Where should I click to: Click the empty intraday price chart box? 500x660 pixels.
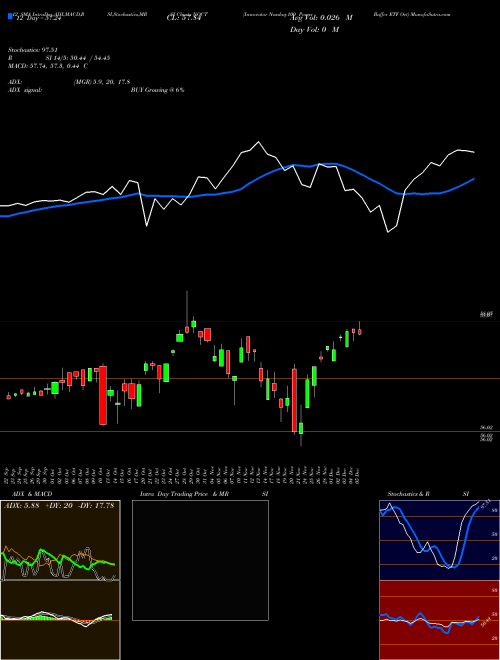(200, 560)
